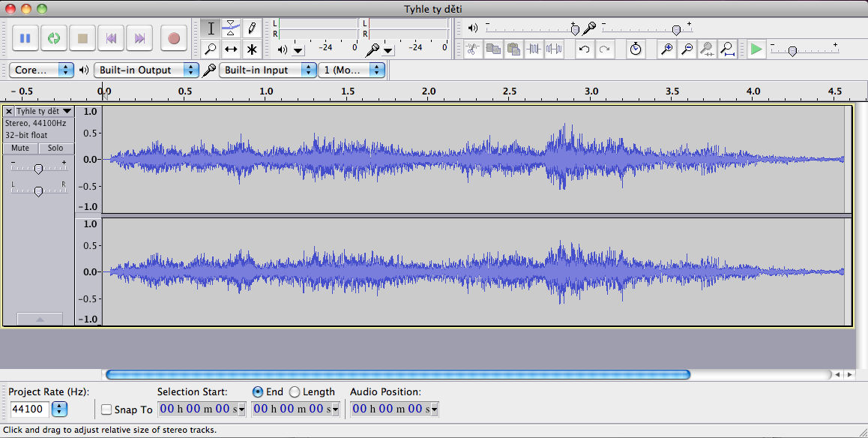The width and height of the screenshot is (868, 438).
Task: Mute the Tyhle ty děti track
Action: 20,148
